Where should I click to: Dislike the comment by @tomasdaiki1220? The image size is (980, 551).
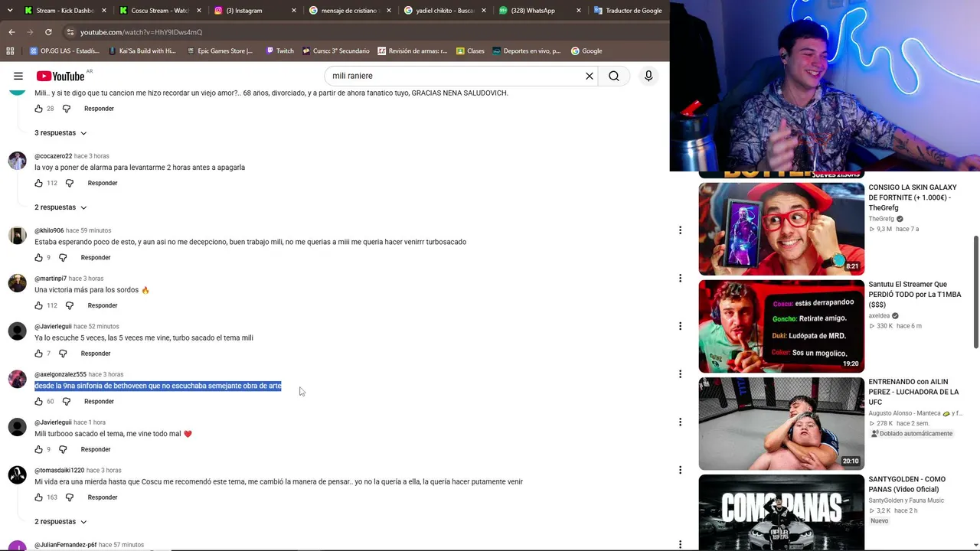[x=70, y=497]
